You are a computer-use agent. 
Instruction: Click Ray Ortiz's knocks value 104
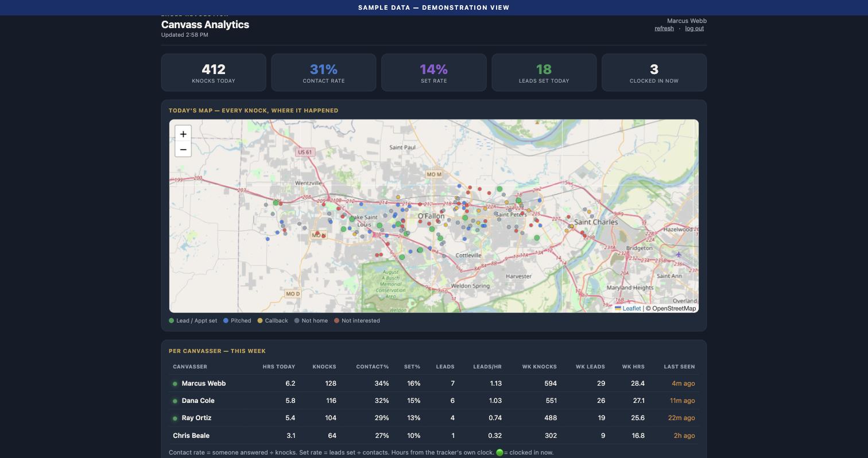point(331,418)
